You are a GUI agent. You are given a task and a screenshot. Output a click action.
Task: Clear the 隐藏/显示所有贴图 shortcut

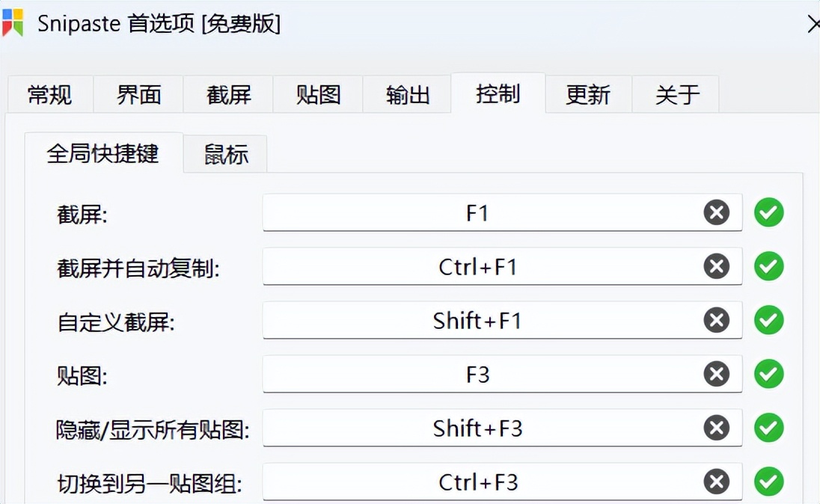coord(717,428)
